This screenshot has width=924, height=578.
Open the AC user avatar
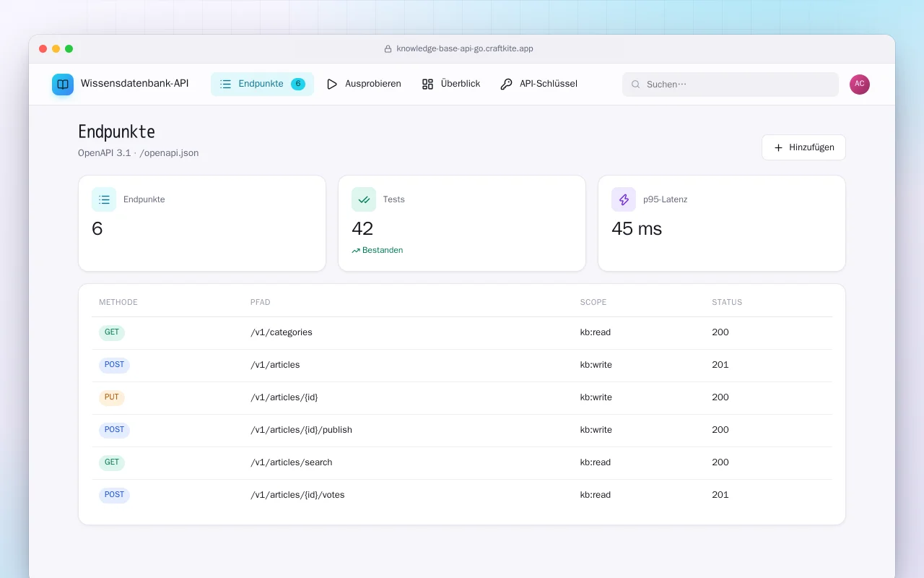click(x=860, y=85)
